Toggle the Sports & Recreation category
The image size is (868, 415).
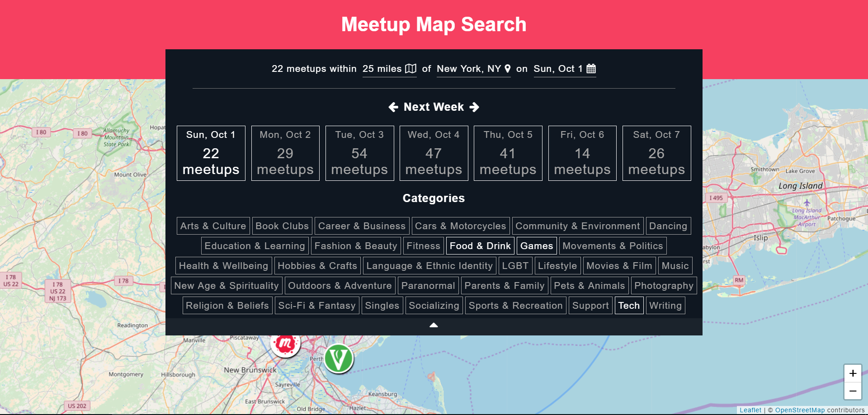point(516,306)
